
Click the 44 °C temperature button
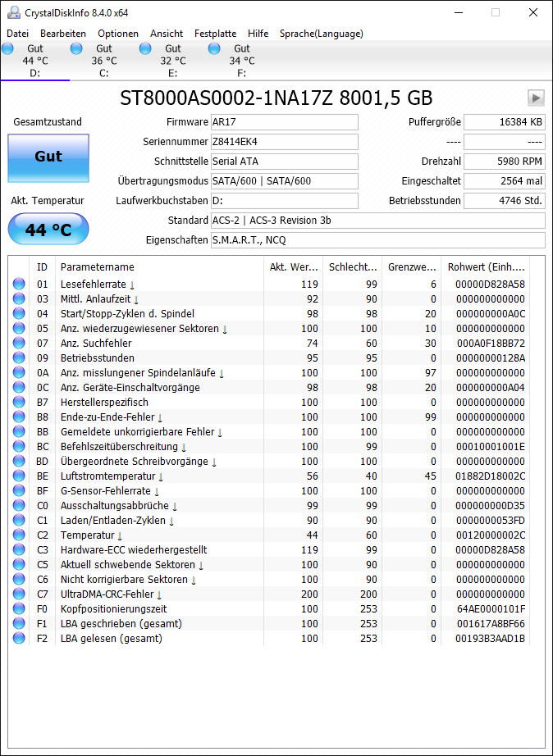point(48,229)
